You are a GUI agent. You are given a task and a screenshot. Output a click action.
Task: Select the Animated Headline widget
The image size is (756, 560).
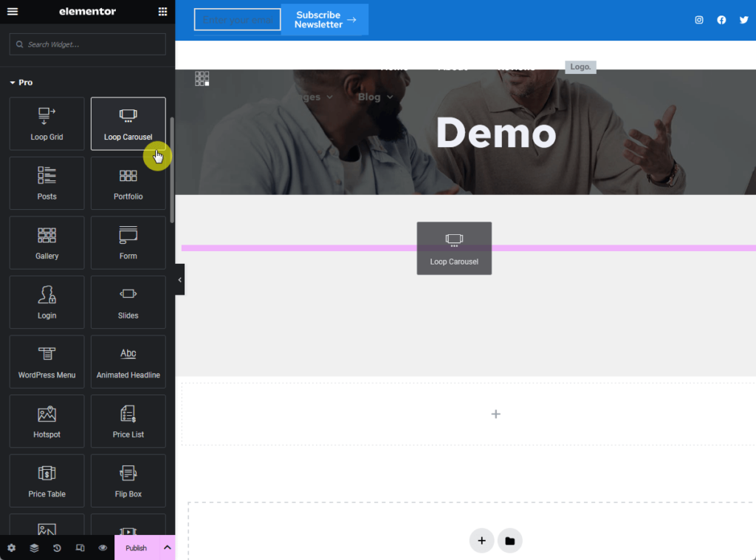click(128, 362)
